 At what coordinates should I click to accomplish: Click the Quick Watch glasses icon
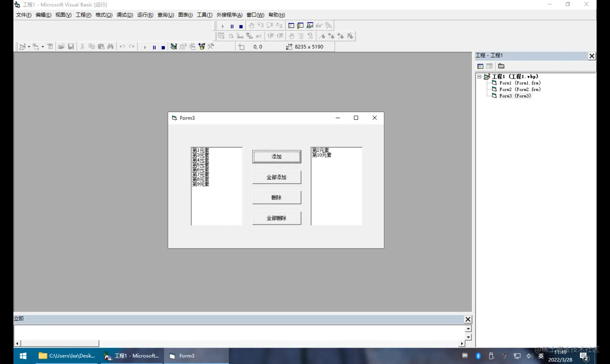319,26
